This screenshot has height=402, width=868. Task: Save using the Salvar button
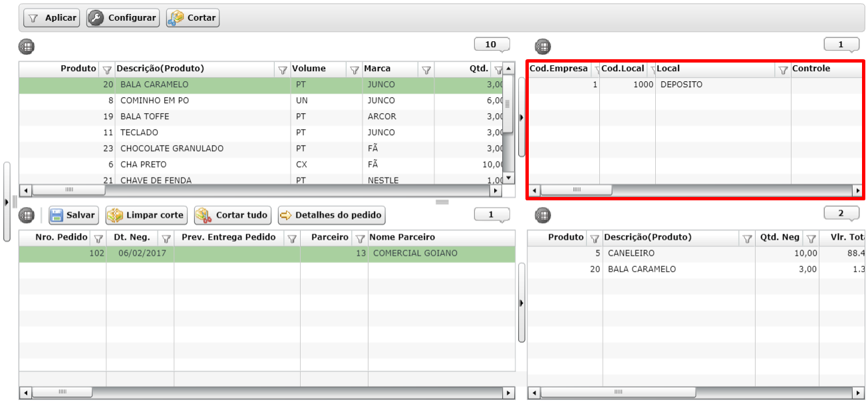click(73, 216)
